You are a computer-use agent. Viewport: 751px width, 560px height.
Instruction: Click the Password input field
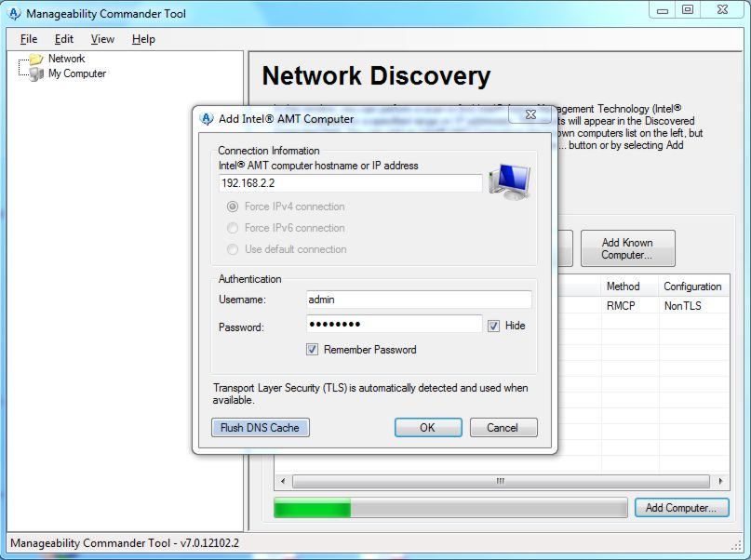tap(395, 324)
